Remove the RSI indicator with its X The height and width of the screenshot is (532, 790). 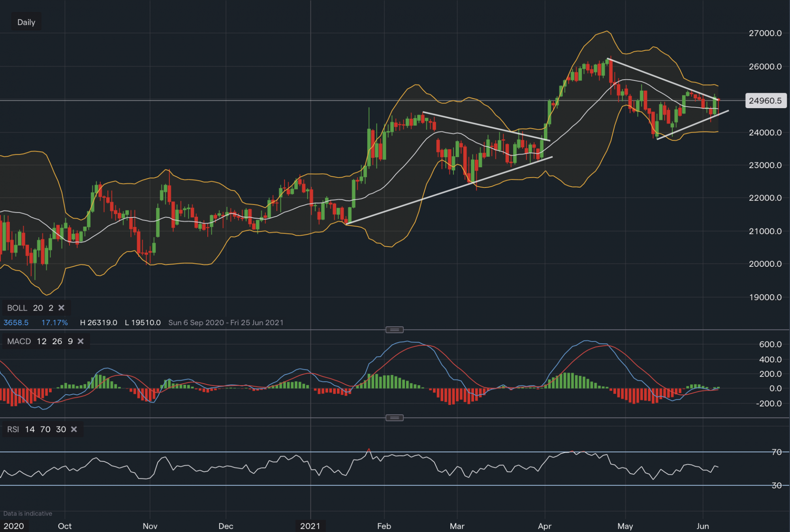[74, 429]
